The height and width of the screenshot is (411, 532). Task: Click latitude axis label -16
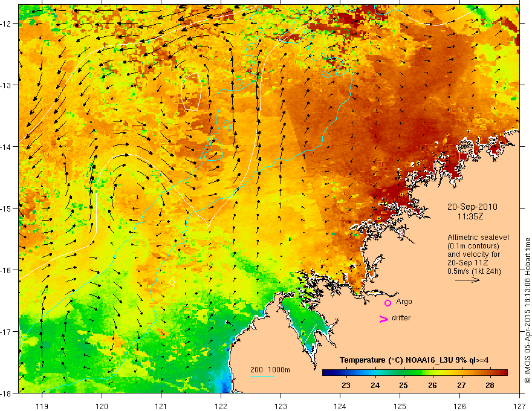[6, 270]
